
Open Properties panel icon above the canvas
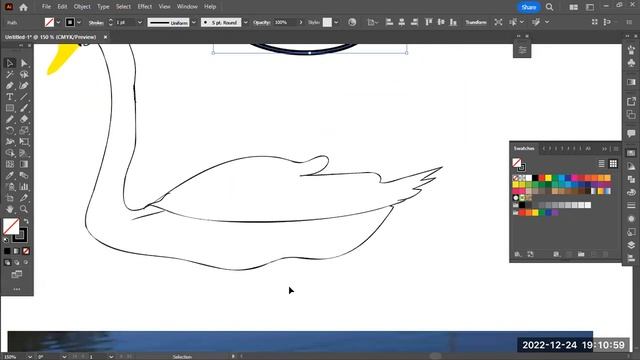(x=522, y=50)
